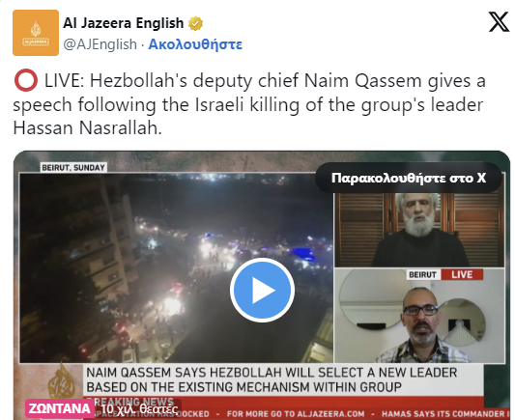The width and height of the screenshot is (515, 420).
Task: Open the X logo link
Action: (x=499, y=22)
